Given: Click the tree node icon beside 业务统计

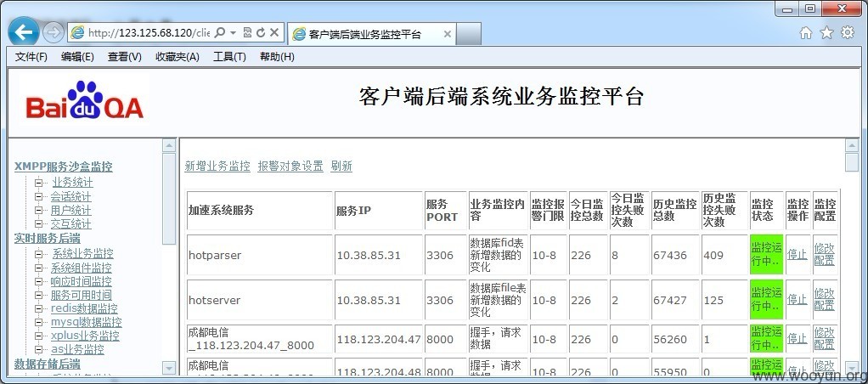Looking at the screenshot, I should point(39,183).
